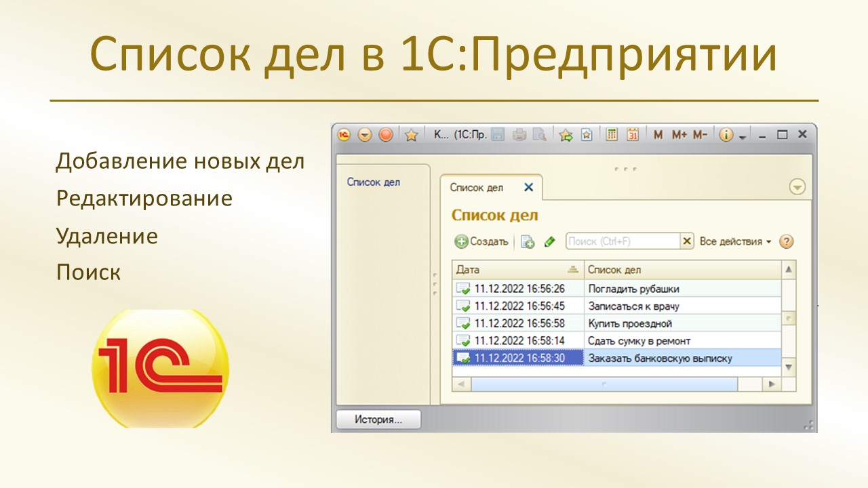Click the Список дел column header
The image size is (868, 488).
pyautogui.click(x=682, y=270)
